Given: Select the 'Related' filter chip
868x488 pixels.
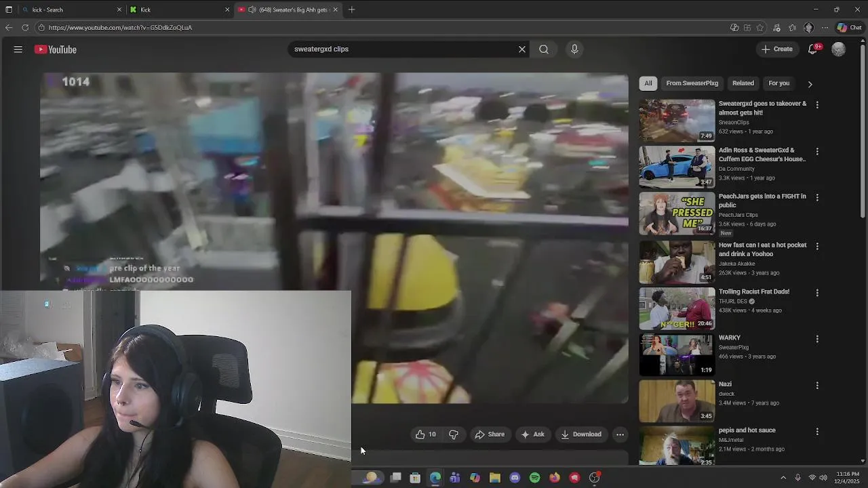Looking at the screenshot, I should click(743, 83).
